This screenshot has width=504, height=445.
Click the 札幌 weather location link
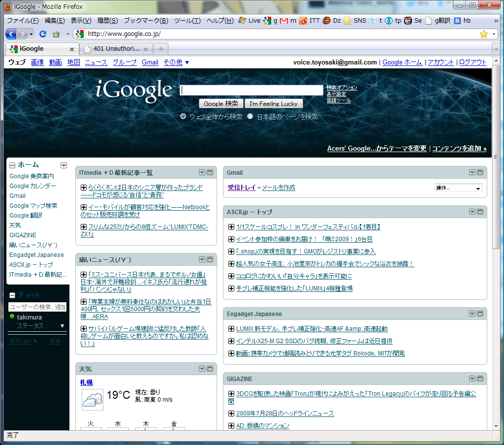[x=87, y=382]
